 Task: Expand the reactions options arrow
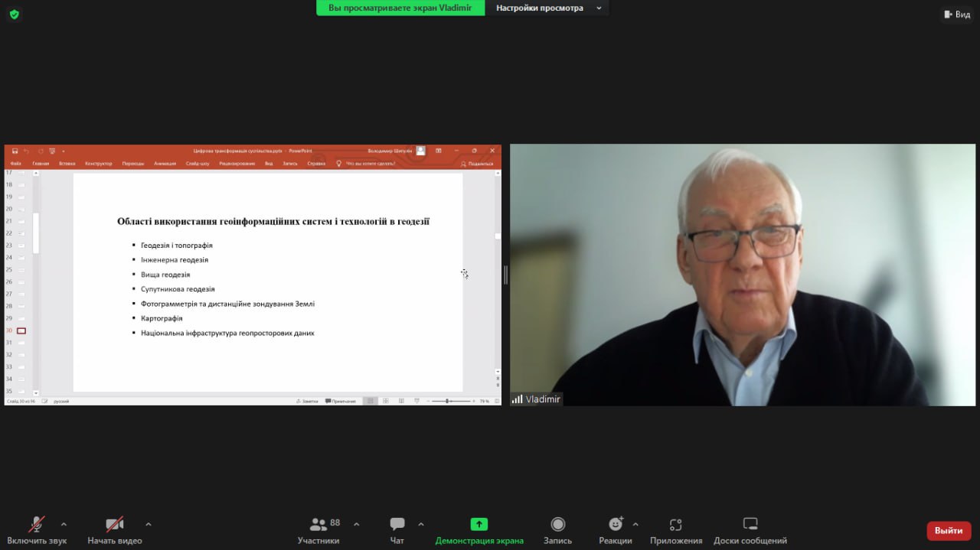click(635, 524)
